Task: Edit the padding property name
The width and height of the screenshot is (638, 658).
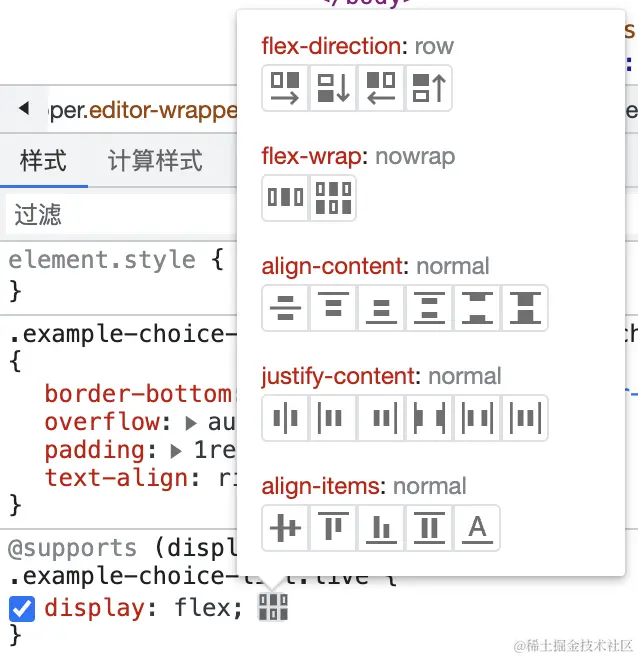Action: 94,450
